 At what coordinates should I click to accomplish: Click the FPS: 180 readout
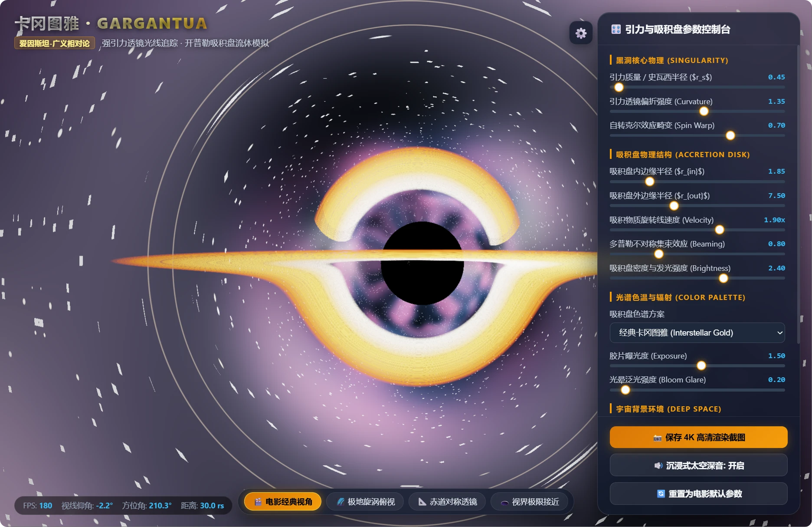(37, 506)
